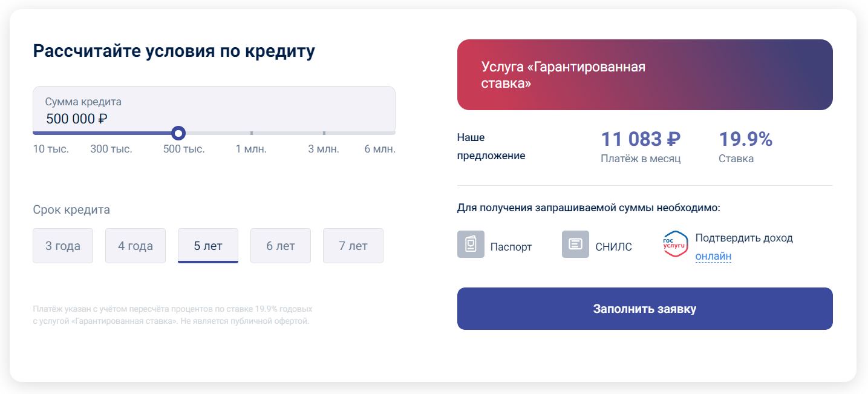This screenshot has width=868, height=394.
Task: Click the СНИЛС label
Action: coord(614,247)
